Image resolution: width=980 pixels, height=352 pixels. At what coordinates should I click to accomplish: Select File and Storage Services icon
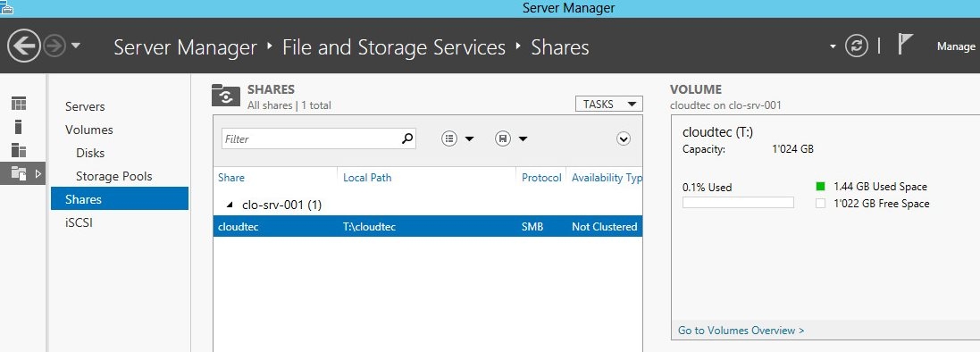point(20,173)
